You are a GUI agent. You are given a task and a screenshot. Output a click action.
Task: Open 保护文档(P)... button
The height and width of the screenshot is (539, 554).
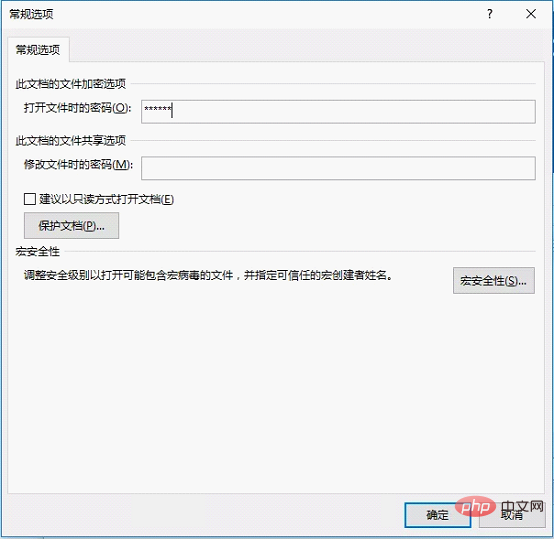click(71, 225)
